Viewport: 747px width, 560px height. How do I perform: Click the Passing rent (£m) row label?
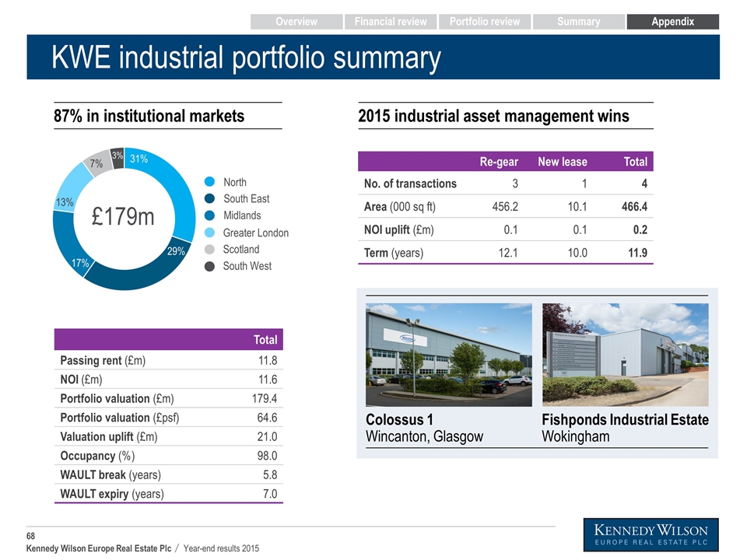pyautogui.click(x=103, y=360)
